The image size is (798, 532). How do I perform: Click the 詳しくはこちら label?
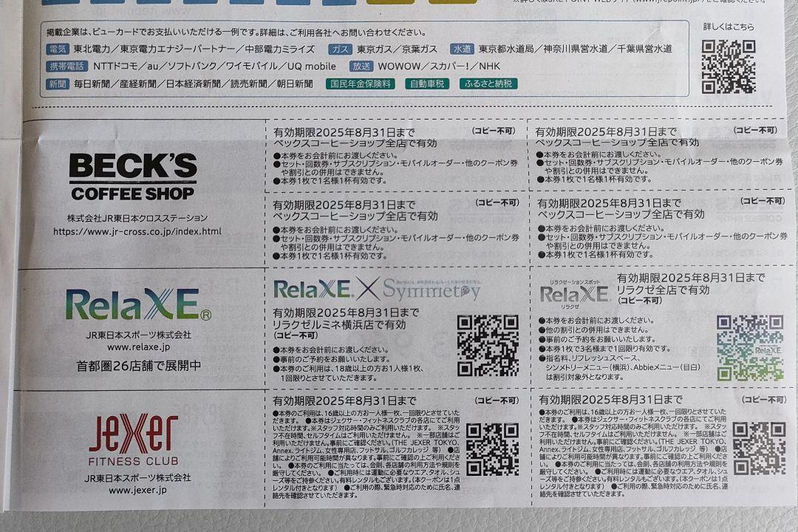coord(729,27)
